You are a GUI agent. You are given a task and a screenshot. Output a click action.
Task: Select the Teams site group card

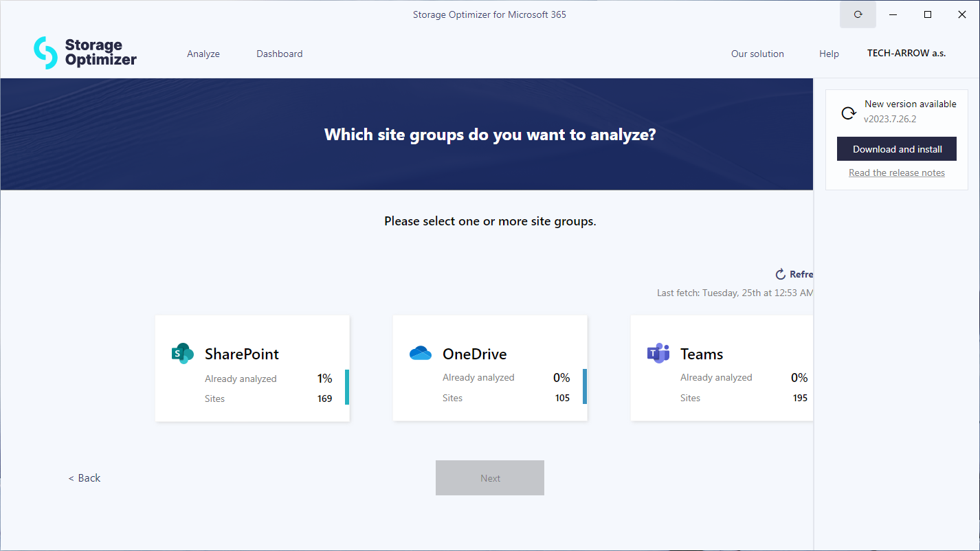pos(722,368)
